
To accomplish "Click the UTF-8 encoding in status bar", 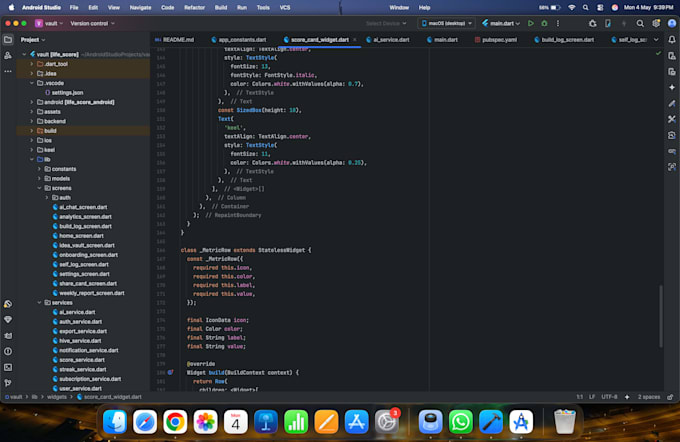I will pos(609,397).
